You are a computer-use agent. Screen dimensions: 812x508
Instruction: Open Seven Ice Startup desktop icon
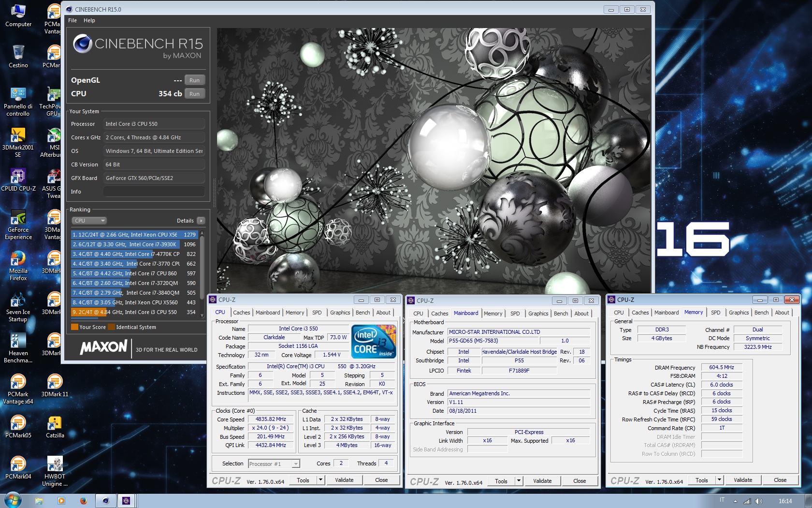click(18, 307)
